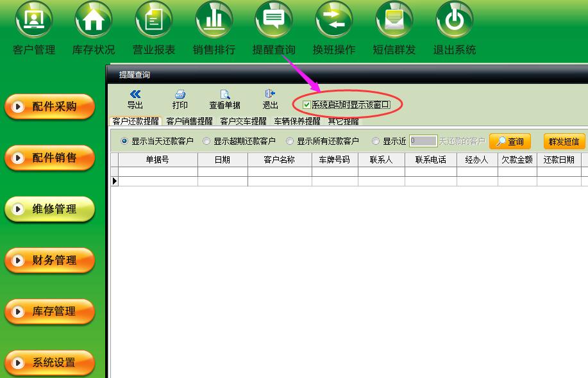Open the 系统设置 sidebar button
Viewport: 588px width, 378px height.
(x=49, y=363)
